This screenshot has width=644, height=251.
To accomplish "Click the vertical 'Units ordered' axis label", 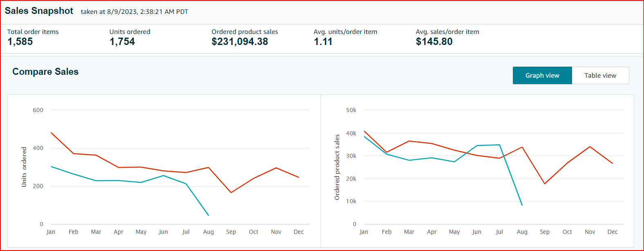I will (24, 167).
